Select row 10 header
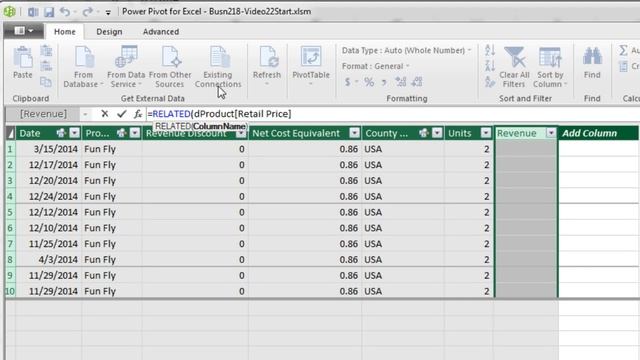The image size is (640, 360). pyautogui.click(x=10, y=291)
